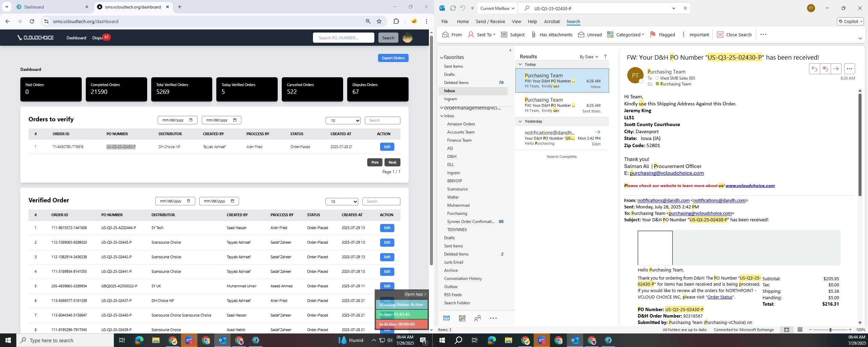Click the Outlook Reply arrow icon
Viewport: 868px width, 347px height.
(814, 69)
